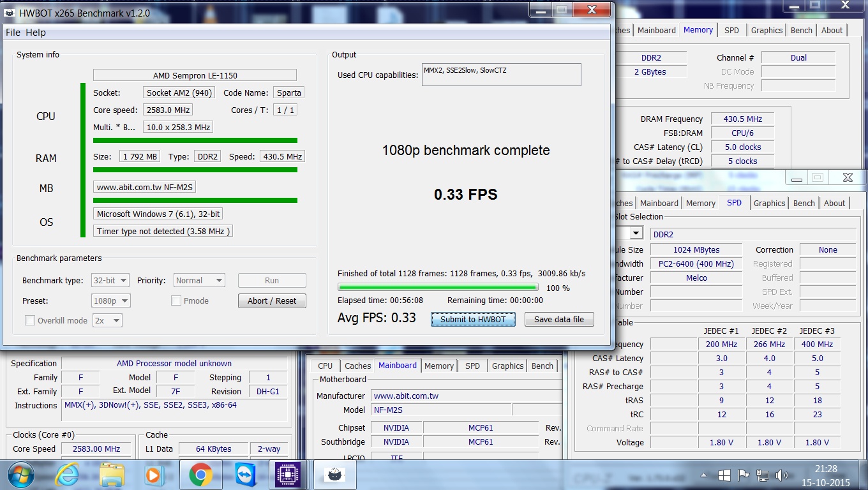The image size is (868, 490).
Task: Open SPD tab in bottom Mainboard window
Action: 473,366
